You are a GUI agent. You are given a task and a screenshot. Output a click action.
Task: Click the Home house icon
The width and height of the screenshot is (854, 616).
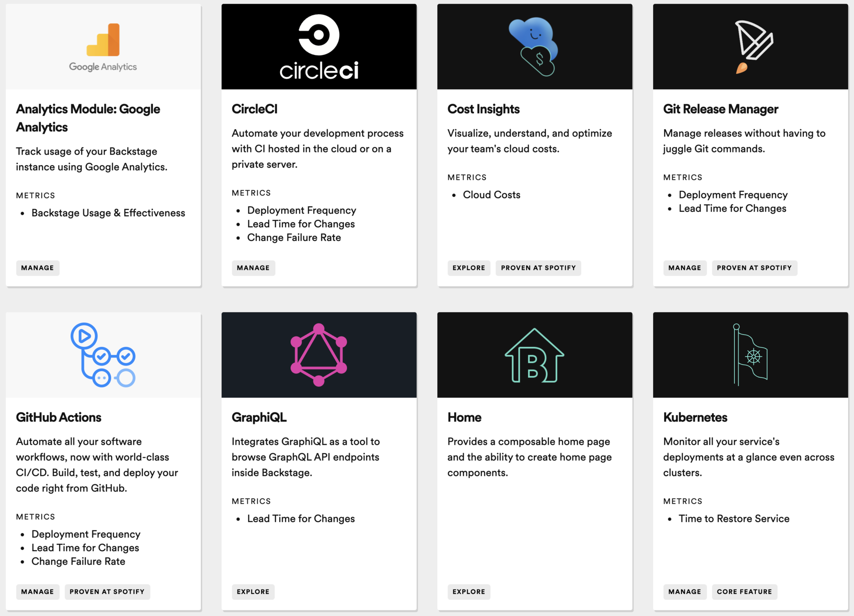(534, 355)
